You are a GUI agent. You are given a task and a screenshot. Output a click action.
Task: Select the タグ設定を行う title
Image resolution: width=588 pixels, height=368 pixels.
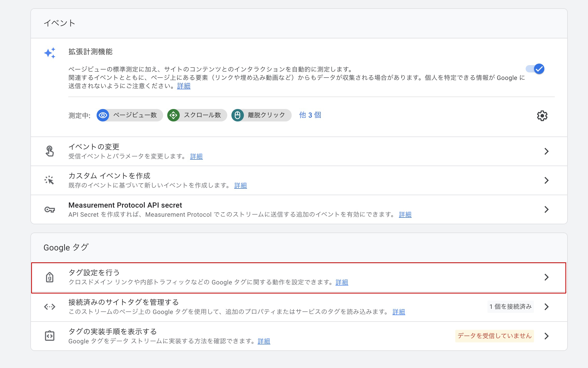click(94, 272)
